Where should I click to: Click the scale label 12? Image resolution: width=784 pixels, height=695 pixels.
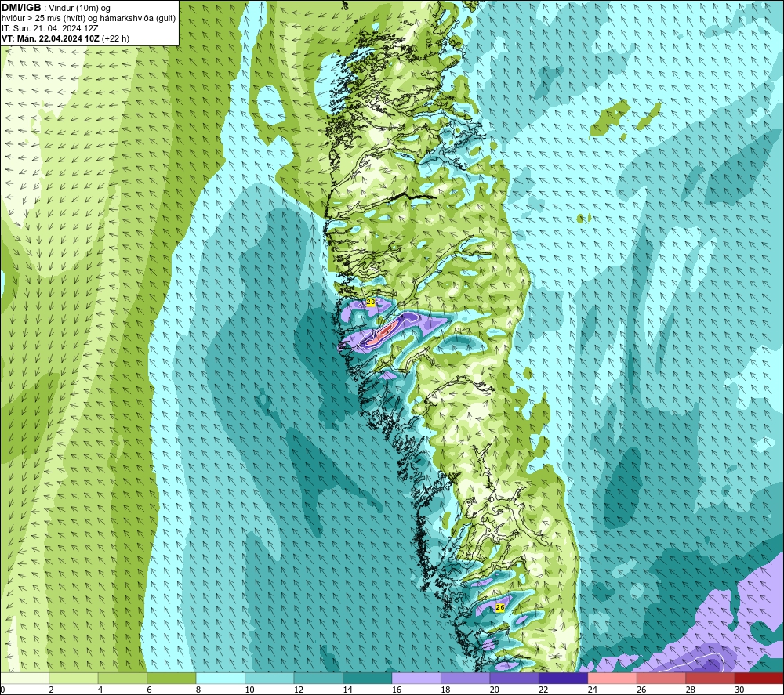click(299, 690)
